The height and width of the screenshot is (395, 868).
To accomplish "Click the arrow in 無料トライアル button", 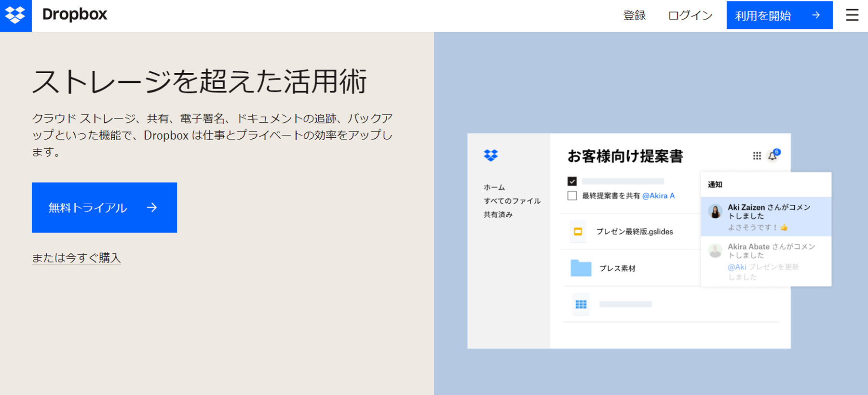I will coord(152,207).
